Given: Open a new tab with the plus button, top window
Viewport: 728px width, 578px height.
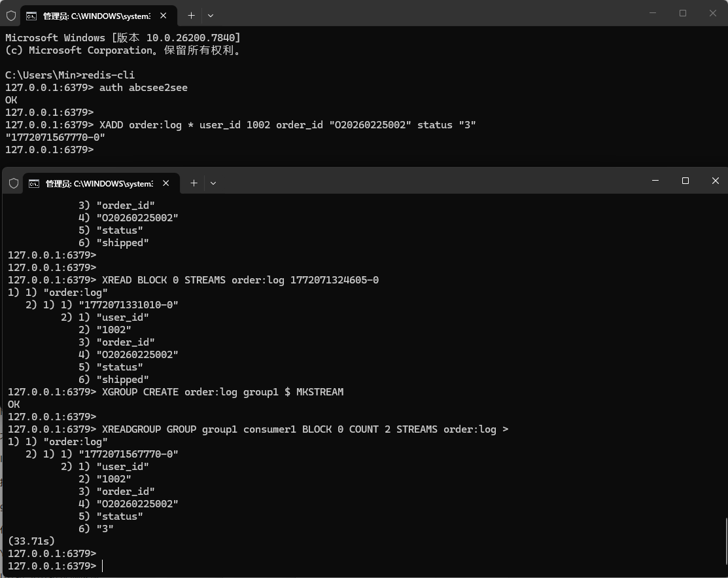Looking at the screenshot, I should pyautogui.click(x=191, y=15).
